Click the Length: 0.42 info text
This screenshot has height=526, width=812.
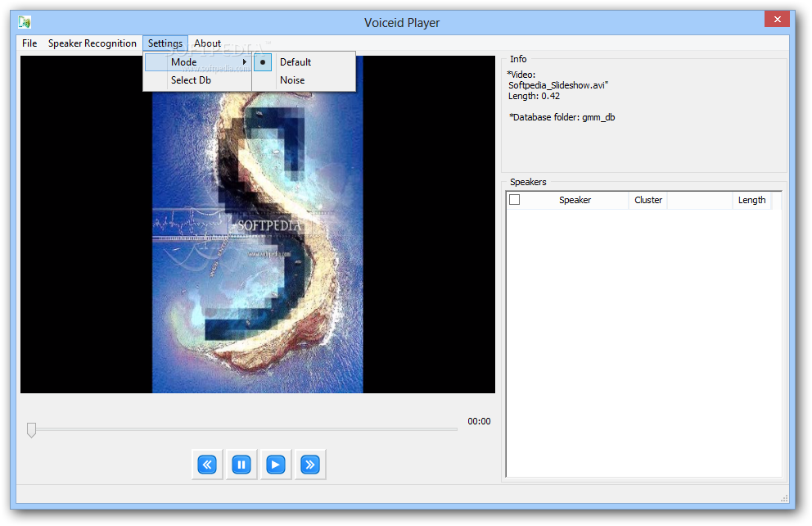coord(534,97)
